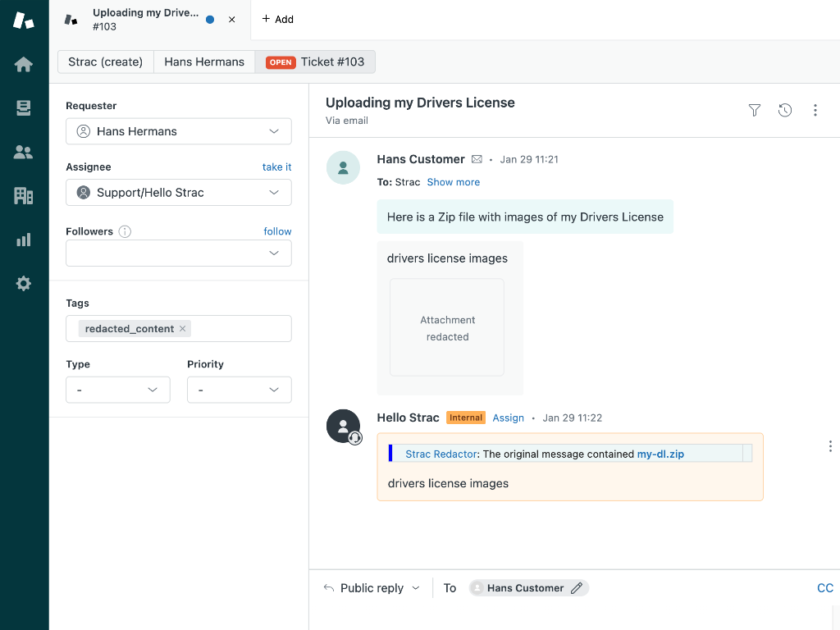Image resolution: width=840 pixels, height=630 pixels.
Task: Show ticket events history clock icon
Action: click(785, 110)
